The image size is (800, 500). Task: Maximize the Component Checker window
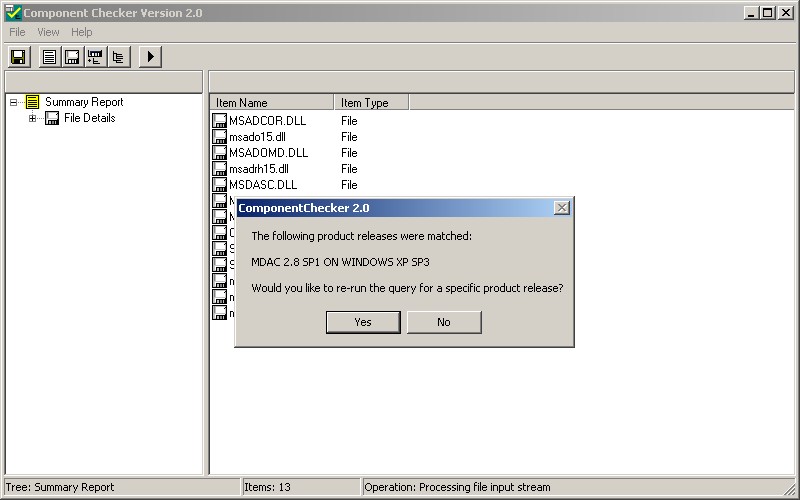click(767, 13)
